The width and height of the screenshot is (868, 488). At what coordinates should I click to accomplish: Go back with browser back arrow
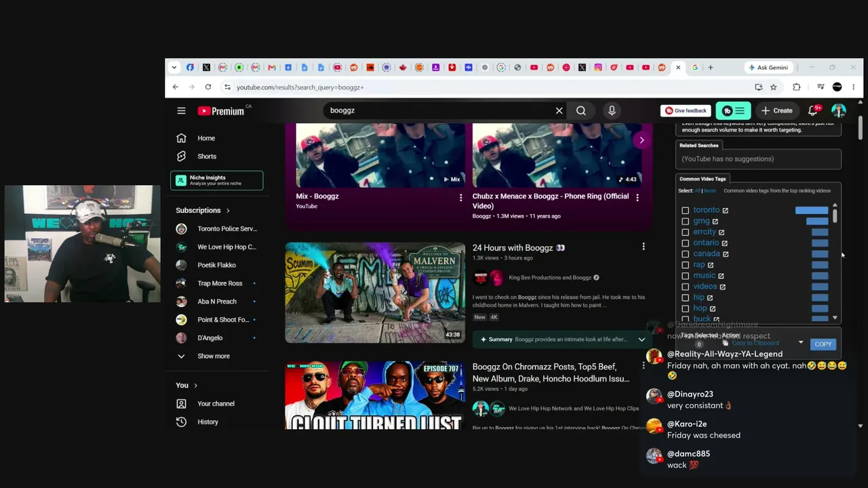(175, 87)
